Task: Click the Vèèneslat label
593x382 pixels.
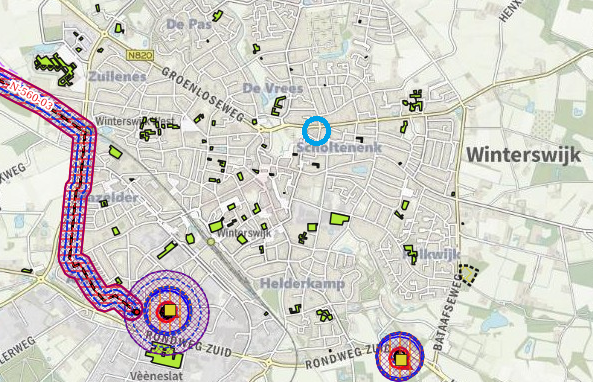Action: coord(156,376)
